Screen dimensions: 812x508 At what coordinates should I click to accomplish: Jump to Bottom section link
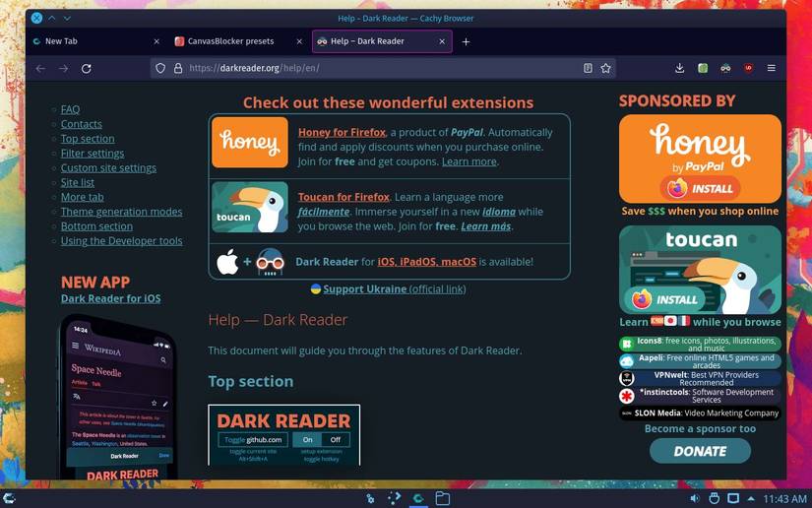96,226
